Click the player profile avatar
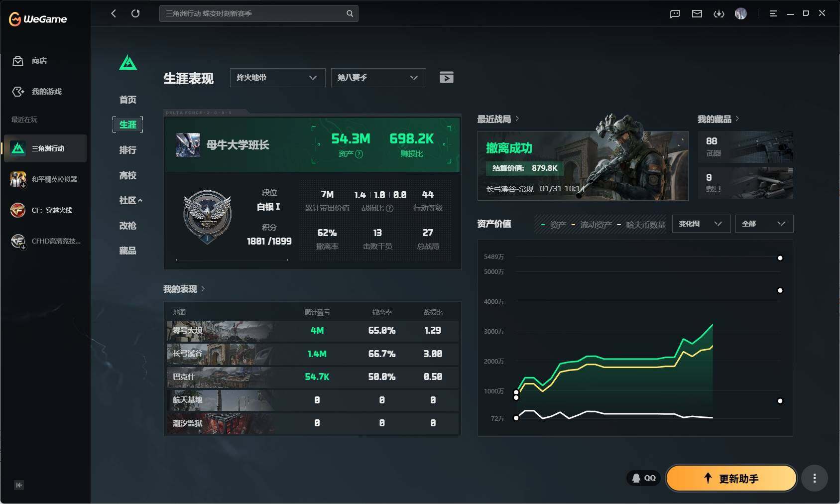 188,145
